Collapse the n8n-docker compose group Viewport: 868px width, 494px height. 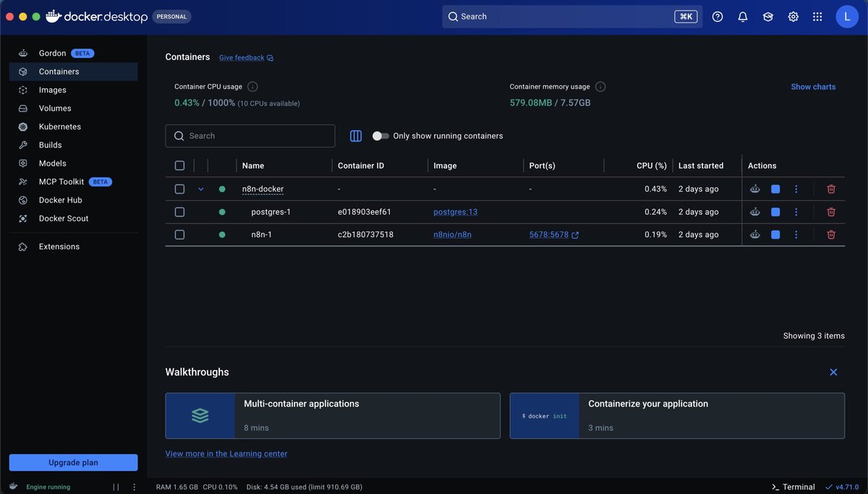(x=201, y=189)
